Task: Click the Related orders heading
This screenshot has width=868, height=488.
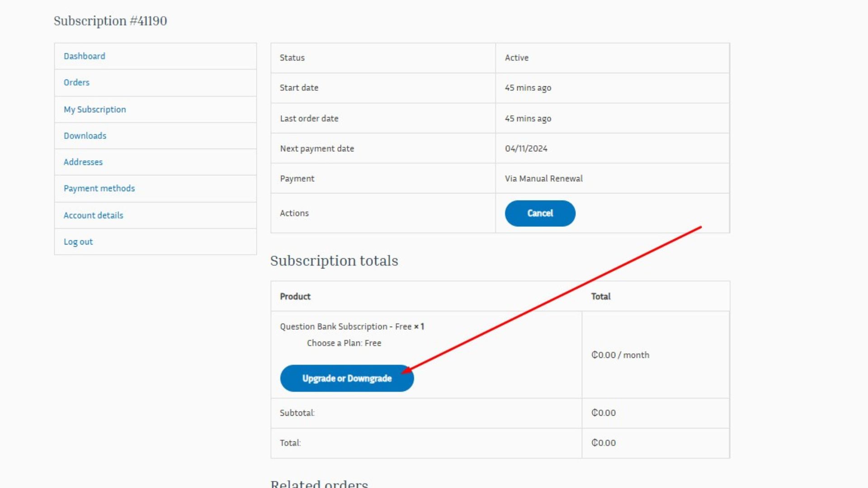Action: click(319, 483)
